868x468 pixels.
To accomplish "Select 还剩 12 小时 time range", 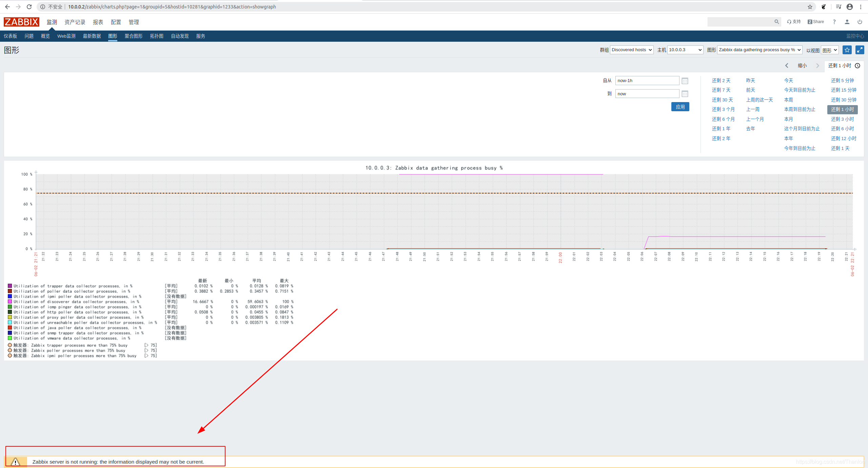I will pos(844,139).
